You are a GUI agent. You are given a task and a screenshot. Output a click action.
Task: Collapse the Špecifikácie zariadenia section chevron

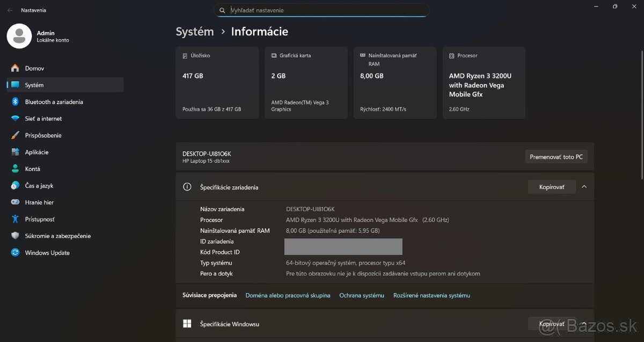tap(584, 187)
